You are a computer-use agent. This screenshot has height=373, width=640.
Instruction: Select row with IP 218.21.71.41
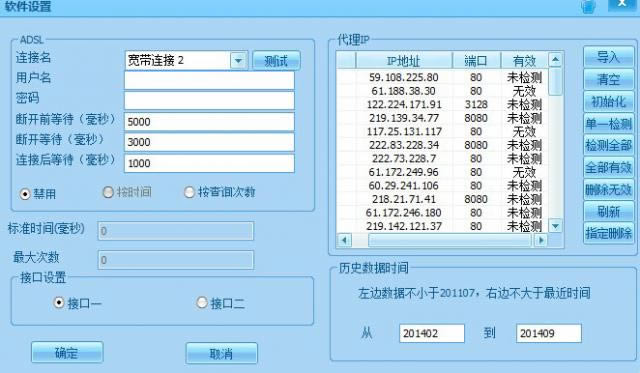pyautogui.click(x=442, y=198)
